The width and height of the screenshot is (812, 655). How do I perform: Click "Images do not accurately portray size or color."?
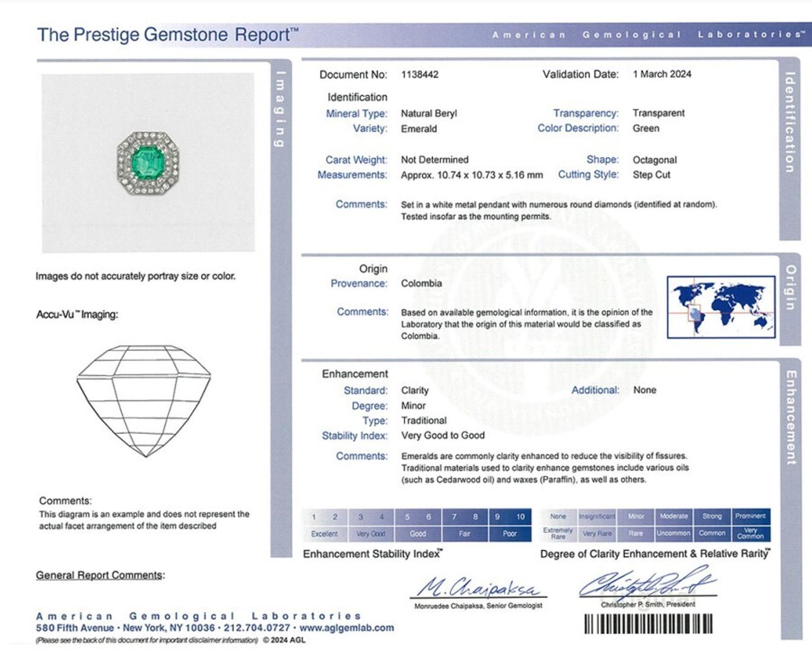(x=135, y=276)
